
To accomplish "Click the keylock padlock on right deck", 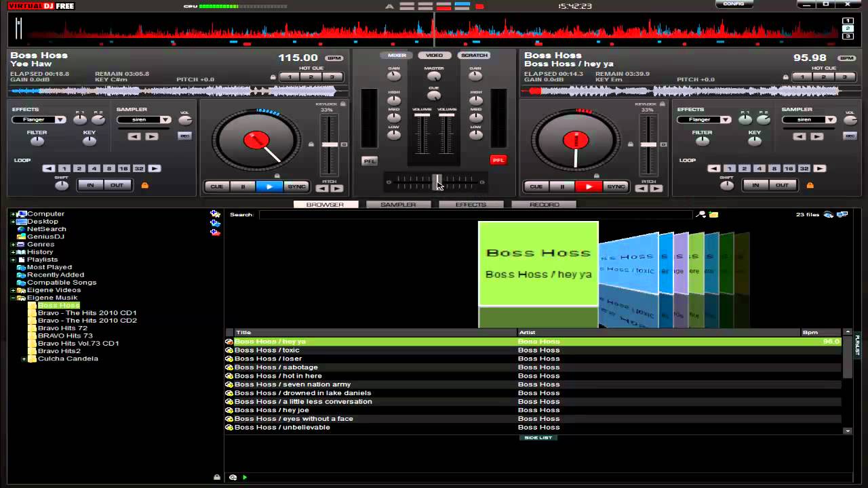I will [x=663, y=104].
